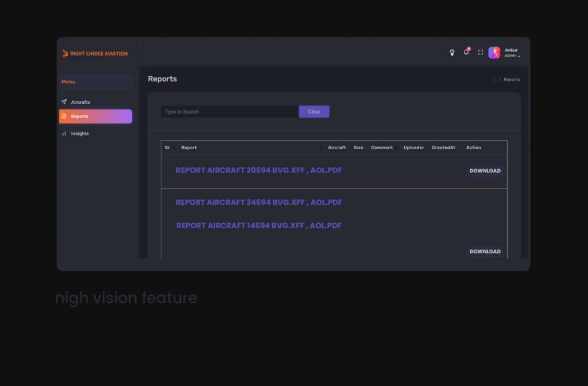
Task: Toggle fullscreen mode icon
Action: tap(481, 53)
